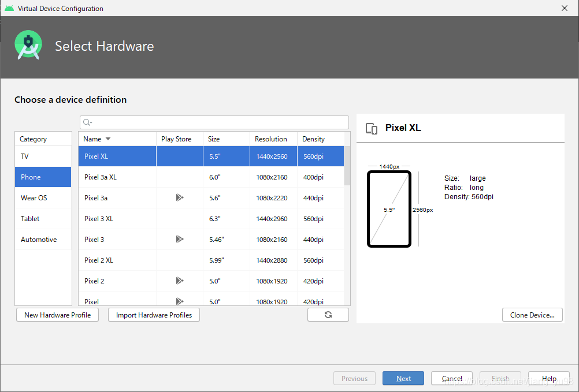Viewport: 579px width, 392px height.
Task: Sort by the Resolution column header
Action: (x=274, y=139)
